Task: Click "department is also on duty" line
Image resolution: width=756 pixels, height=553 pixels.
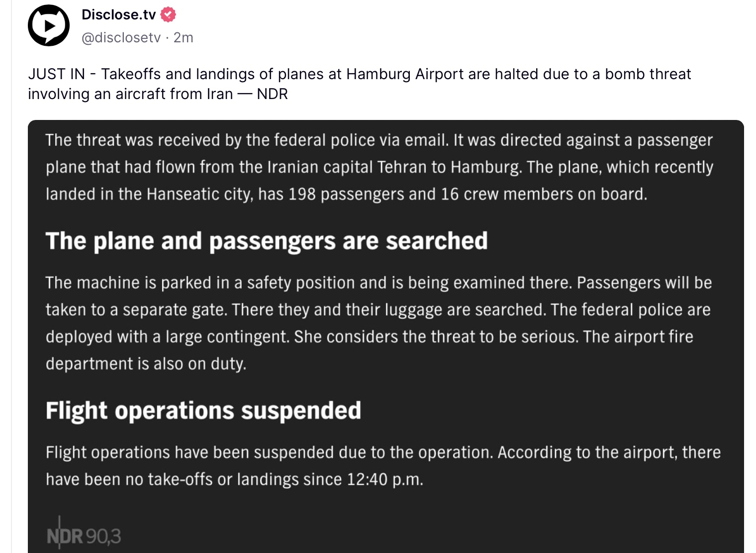Action: [x=146, y=364]
